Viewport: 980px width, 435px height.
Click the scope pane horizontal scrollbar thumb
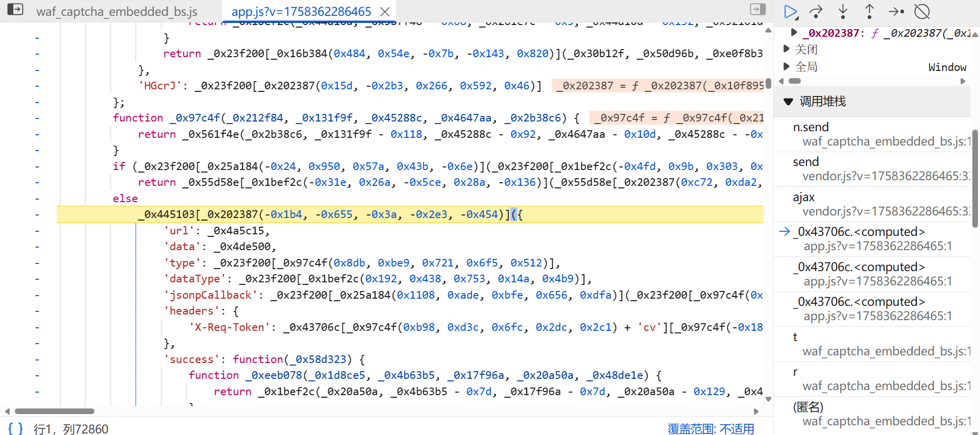(795, 81)
